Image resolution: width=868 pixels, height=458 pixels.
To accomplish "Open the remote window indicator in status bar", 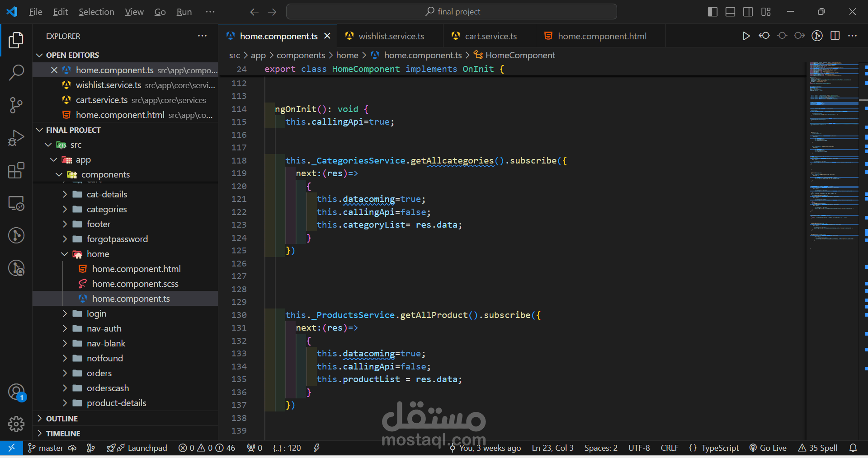I will pyautogui.click(x=11, y=448).
